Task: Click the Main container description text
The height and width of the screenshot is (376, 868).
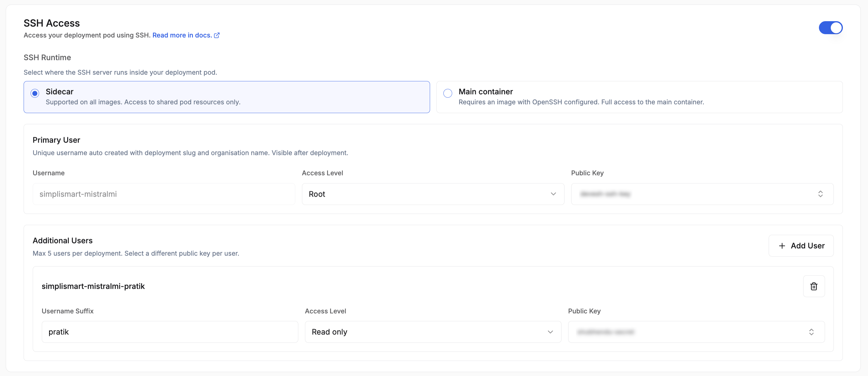Action: pos(581,102)
